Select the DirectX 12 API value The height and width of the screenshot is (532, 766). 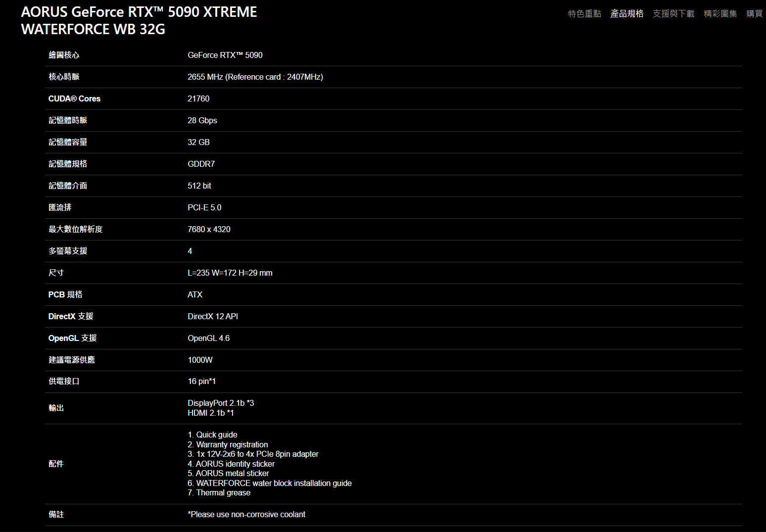[213, 316]
